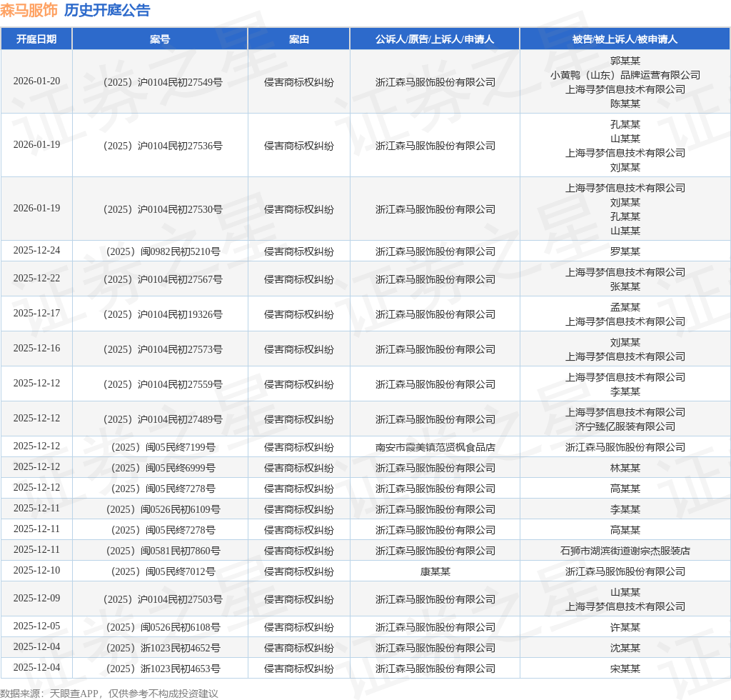The width and height of the screenshot is (731, 700).
Task: Click defendant 济宁臻亿服装有限公司
Action: [625, 426]
